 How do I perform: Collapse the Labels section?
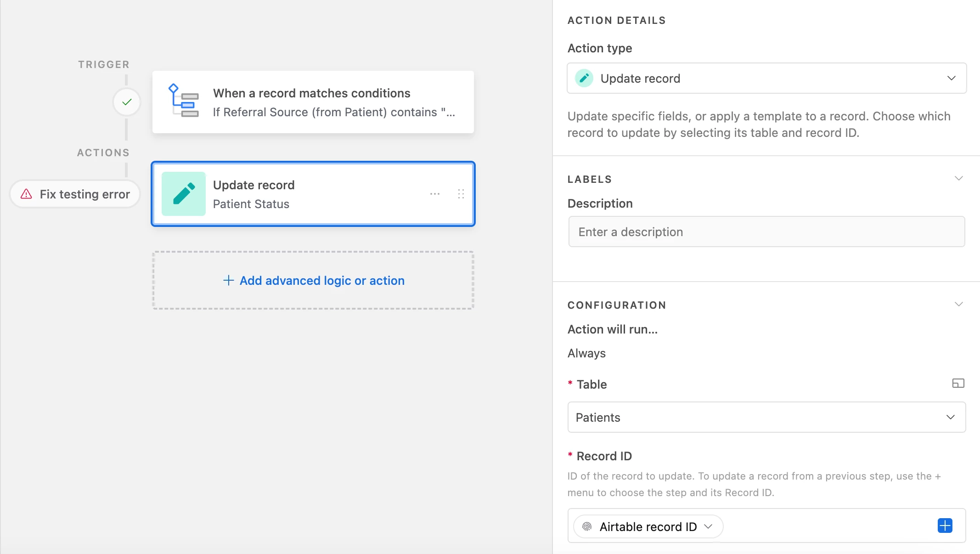tap(958, 178)
